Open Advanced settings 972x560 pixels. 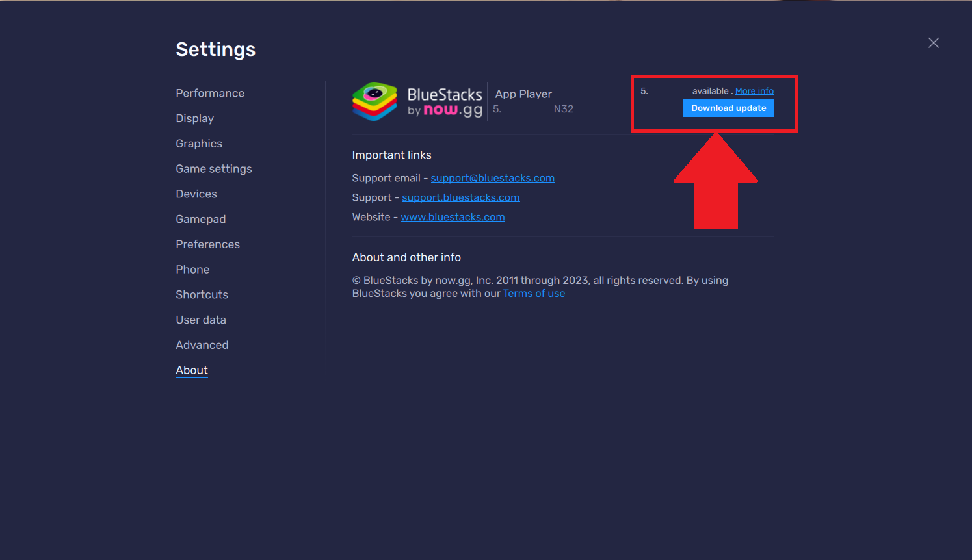click(202, 345)
